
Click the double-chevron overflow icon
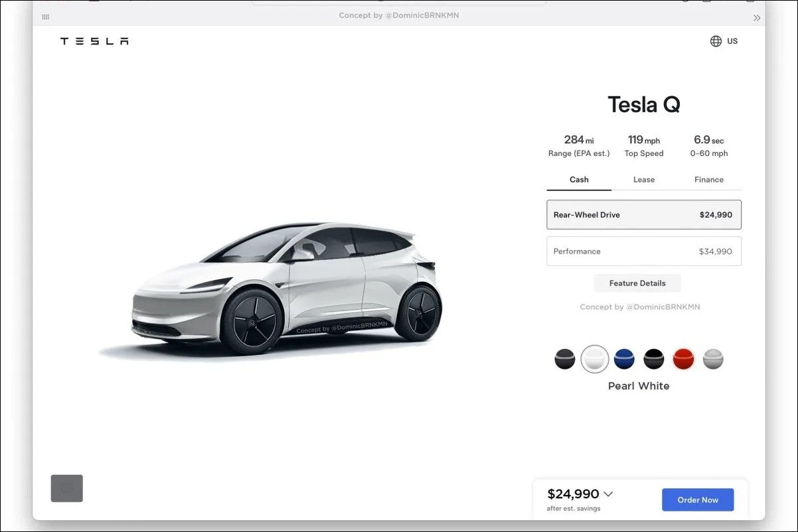pos(757,18)
